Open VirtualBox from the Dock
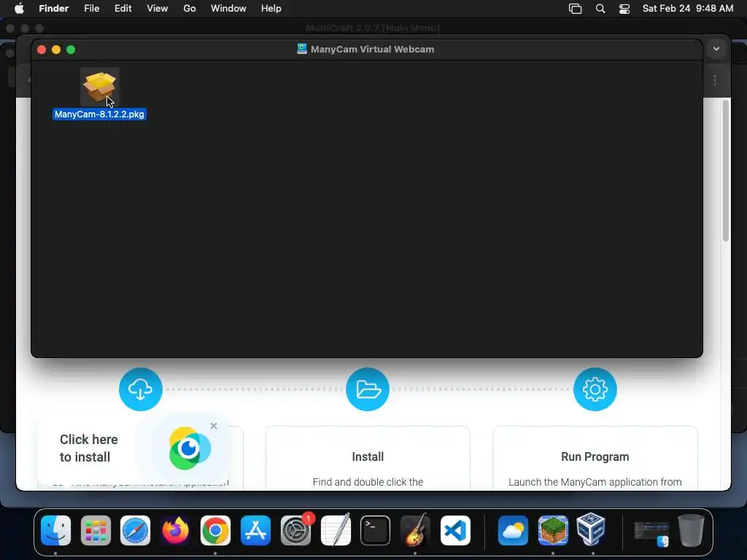The image size is (747, 560). 591,530
